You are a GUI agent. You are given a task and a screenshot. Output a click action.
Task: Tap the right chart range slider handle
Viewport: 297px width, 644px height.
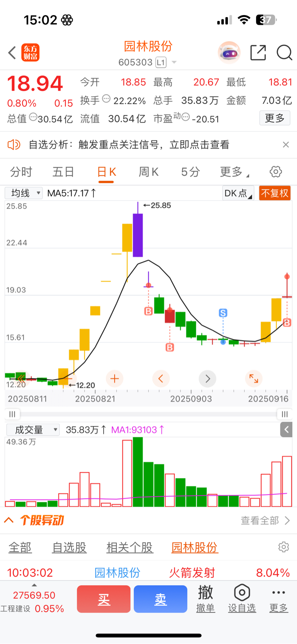click(285, 414)
